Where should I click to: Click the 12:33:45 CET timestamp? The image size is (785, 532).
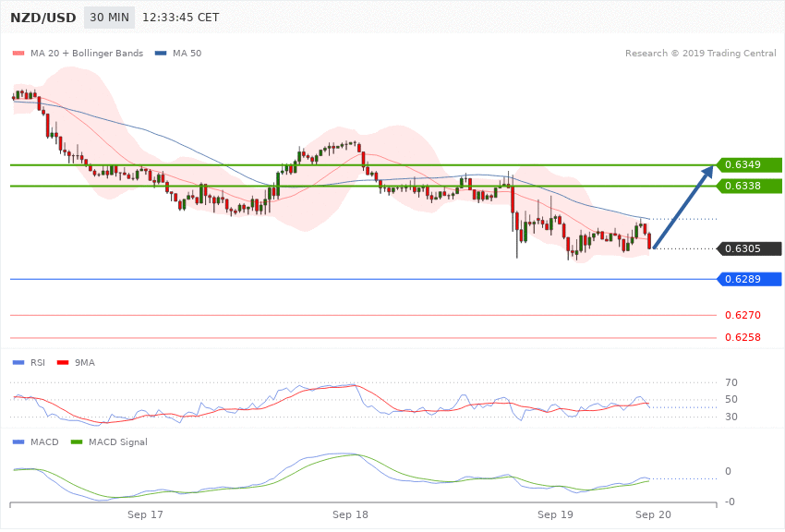(x=181, y=18)
